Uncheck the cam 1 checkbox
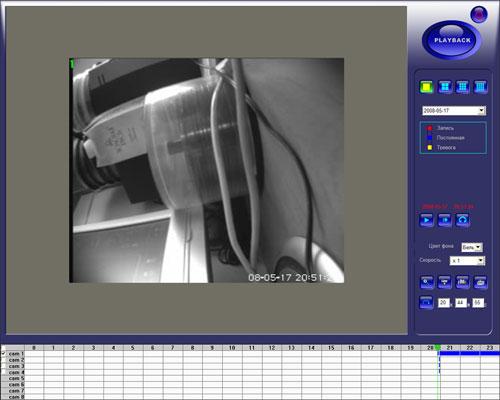The height and width of the screenshot is (400, 500). pos(4,353)
